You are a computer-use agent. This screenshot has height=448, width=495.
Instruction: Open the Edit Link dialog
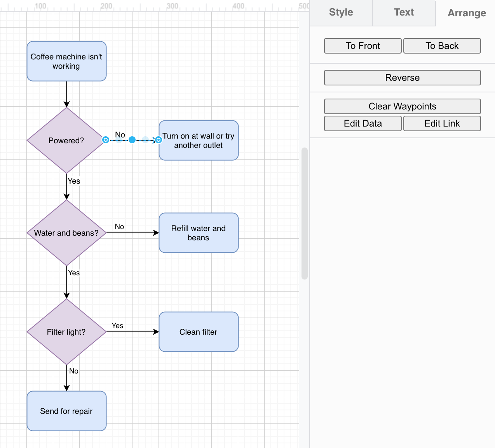point(442,123)
